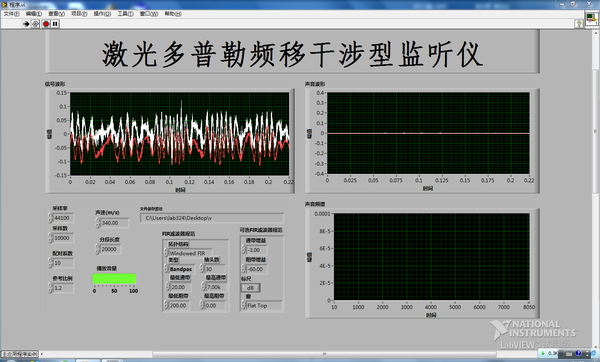Viewport: 600px width, 362px height.
Task: Click the red Abort Execution button
Action: coord(46,24)
